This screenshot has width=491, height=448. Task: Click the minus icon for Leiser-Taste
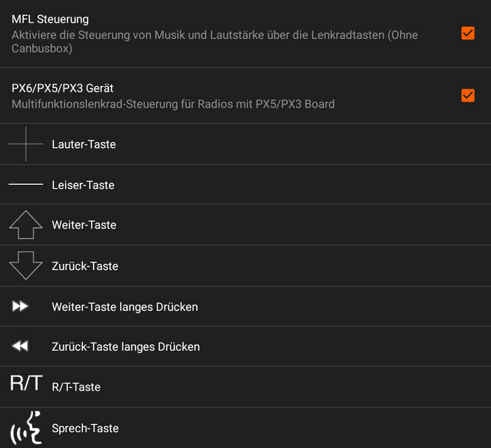[25, 184]
